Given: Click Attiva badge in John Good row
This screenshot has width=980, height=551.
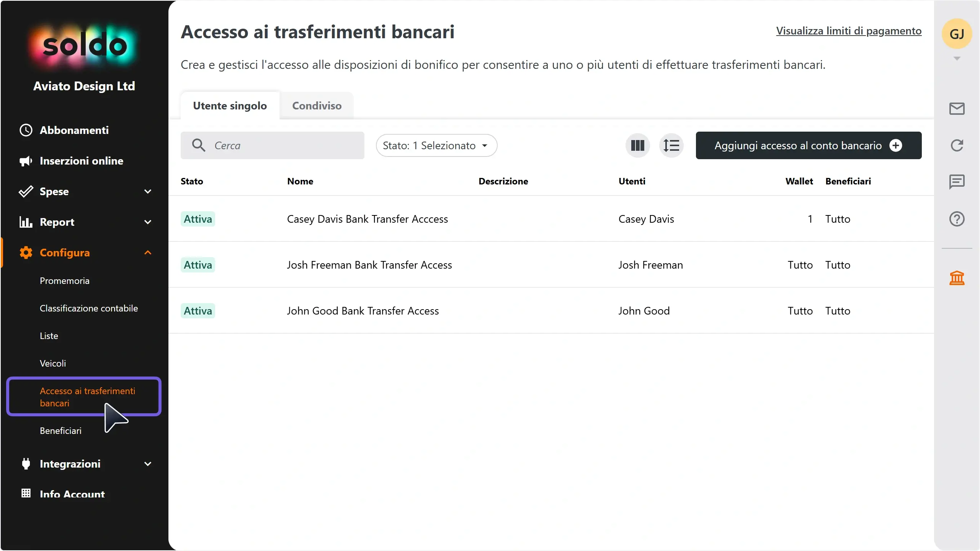Looking at the screenshot, I should pyautogui.click(x=198, y=311).
